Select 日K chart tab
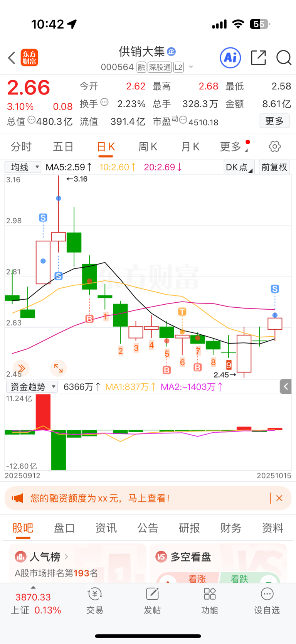Image resolution: width=296 pixels, height=644 pixels. (x=106, y=147)
